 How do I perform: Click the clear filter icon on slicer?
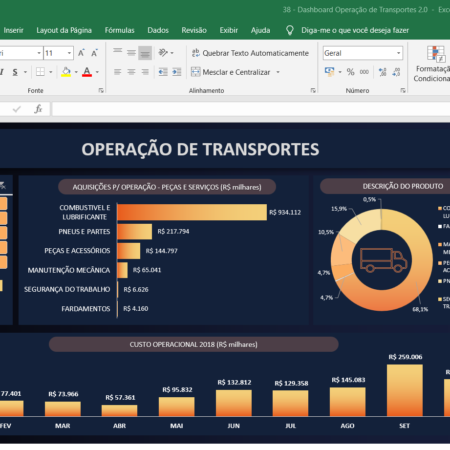(x=3, y=185)
